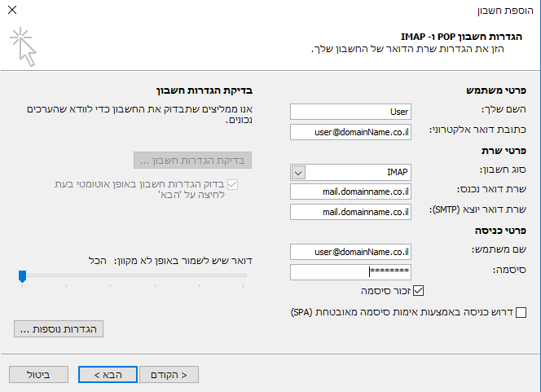The image size is (541, 392).
Task: Click the password field with asterisks
Action: click(x=350, y=272)
